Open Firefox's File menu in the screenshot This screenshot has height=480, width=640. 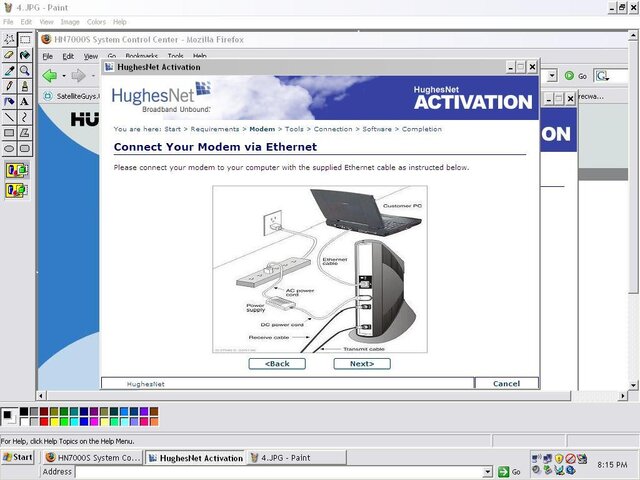pyautogui.click(x=48, y=56)
